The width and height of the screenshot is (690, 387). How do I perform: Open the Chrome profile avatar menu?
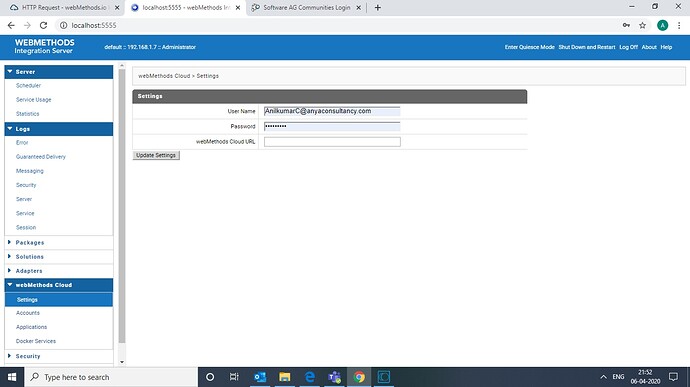pyautogui.click(x=662, y=26)
